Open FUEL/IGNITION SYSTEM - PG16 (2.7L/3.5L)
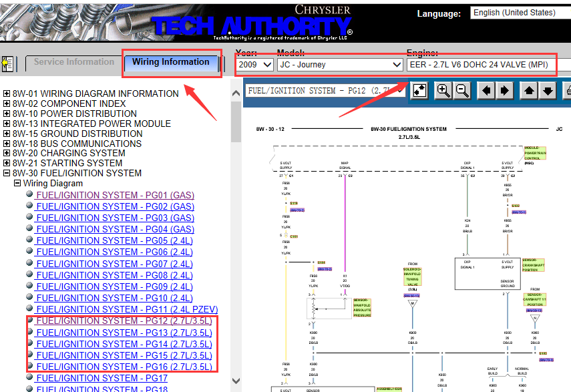This screenshot has height=392, width=571. click(124, 367)
